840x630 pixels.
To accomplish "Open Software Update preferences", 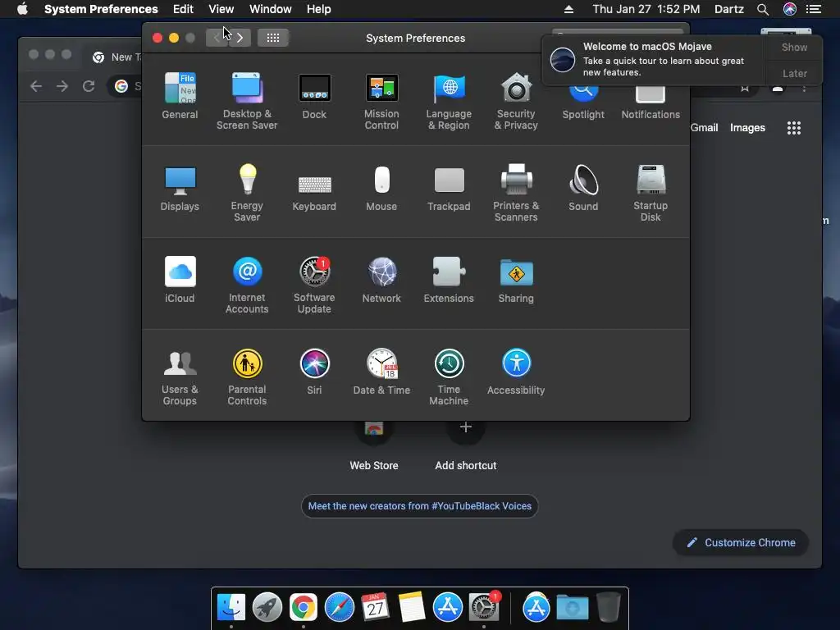I will pyautogui.click(x=314, y=285).
